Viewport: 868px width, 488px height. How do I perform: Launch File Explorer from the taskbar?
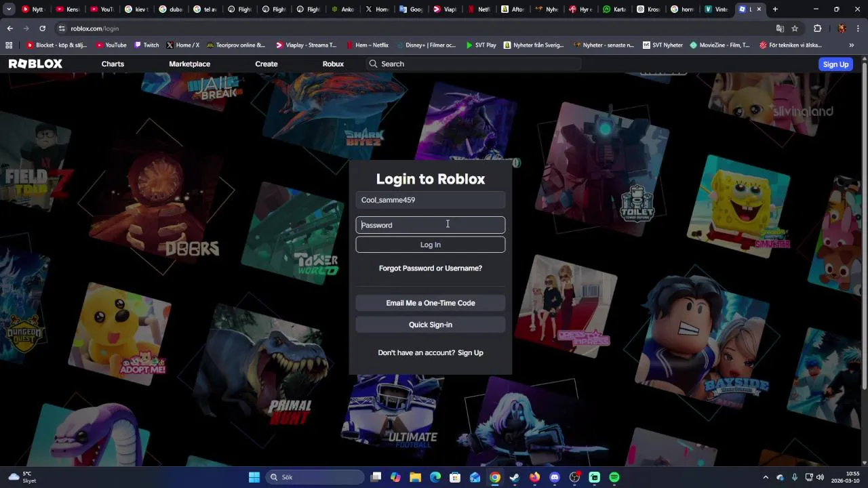point(415,477)
